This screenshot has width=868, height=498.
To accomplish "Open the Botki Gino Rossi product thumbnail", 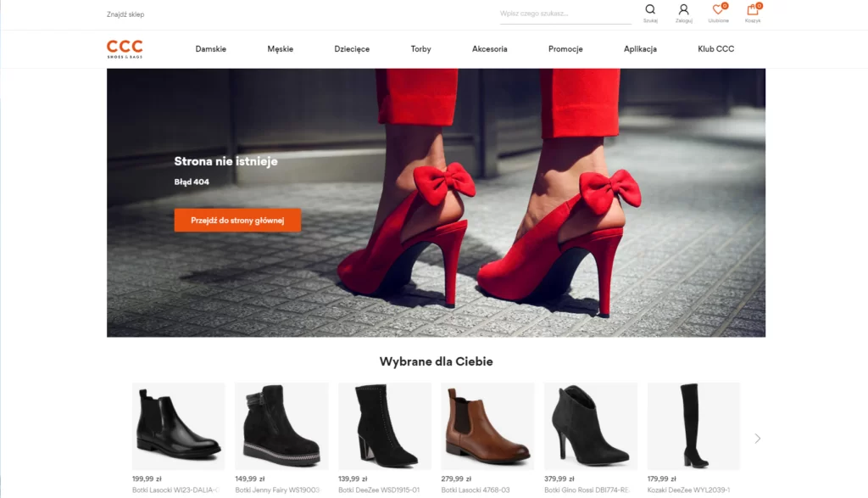I will click(x=591, y=426).
